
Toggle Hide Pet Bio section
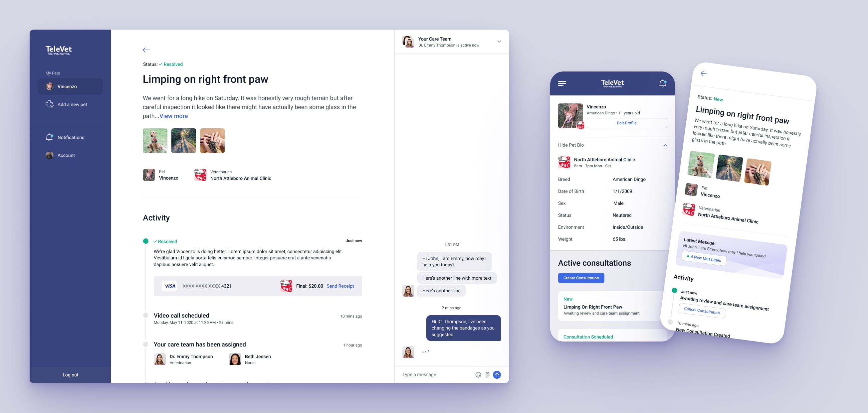pyautogui.click(x=611, y=145)
